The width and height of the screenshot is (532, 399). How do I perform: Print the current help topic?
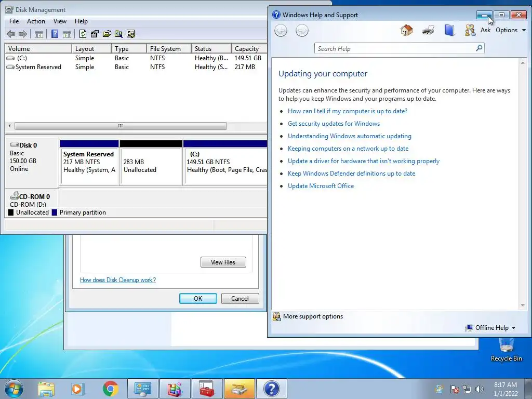point(428,30)
